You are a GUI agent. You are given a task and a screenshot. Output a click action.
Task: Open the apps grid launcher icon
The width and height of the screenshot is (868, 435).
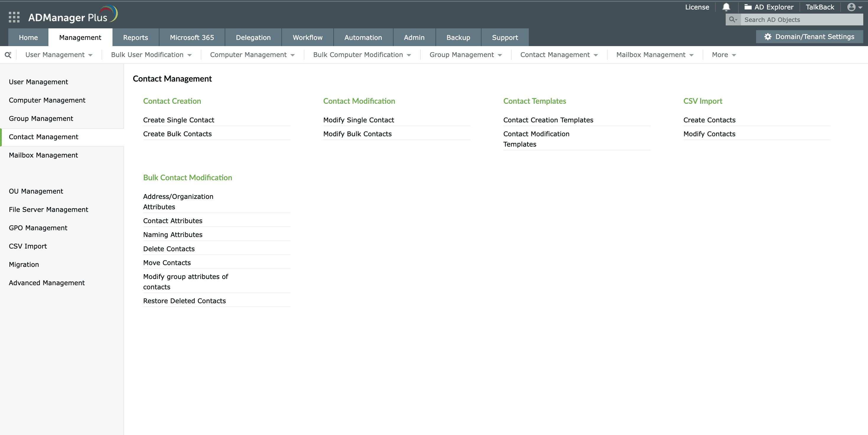tap(14, 17)
